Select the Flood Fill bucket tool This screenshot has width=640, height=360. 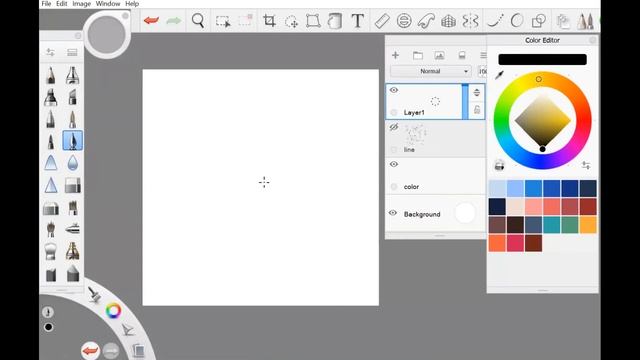point(335,21)
